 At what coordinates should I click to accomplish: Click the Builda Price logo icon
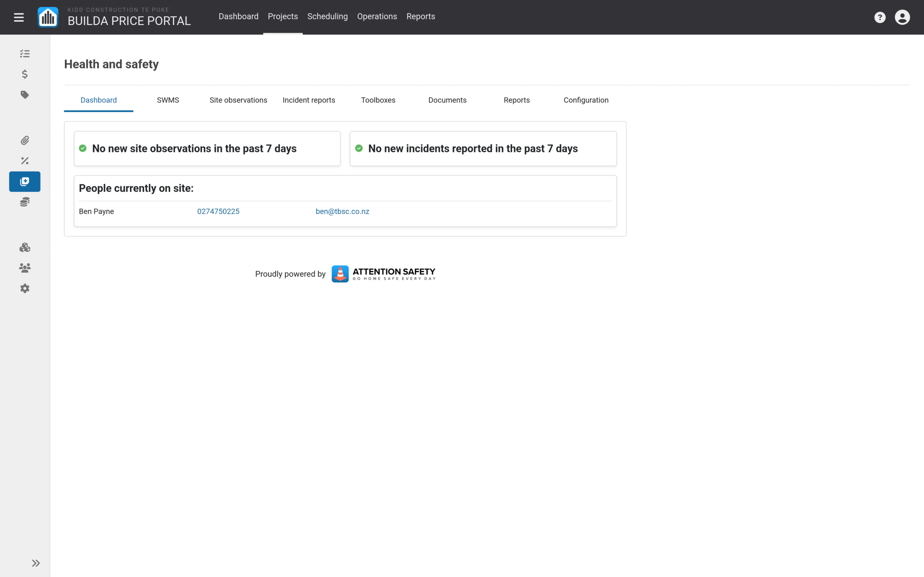[48, 17]
